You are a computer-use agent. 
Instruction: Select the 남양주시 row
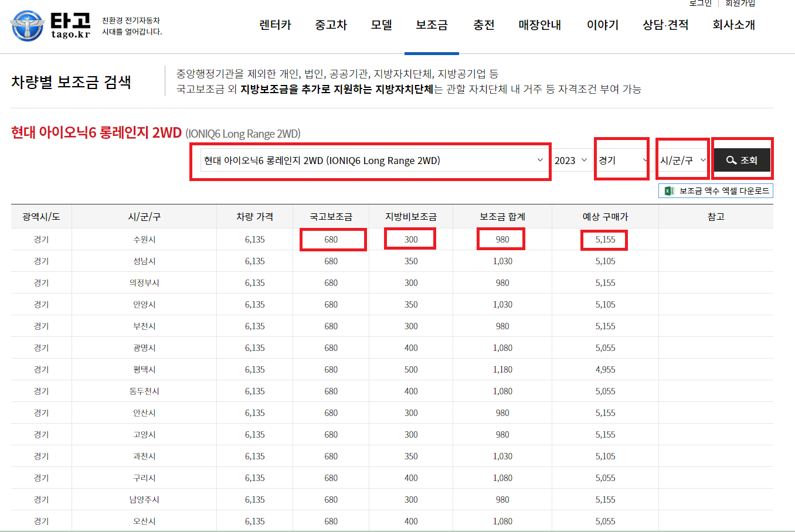click(392, 500)
